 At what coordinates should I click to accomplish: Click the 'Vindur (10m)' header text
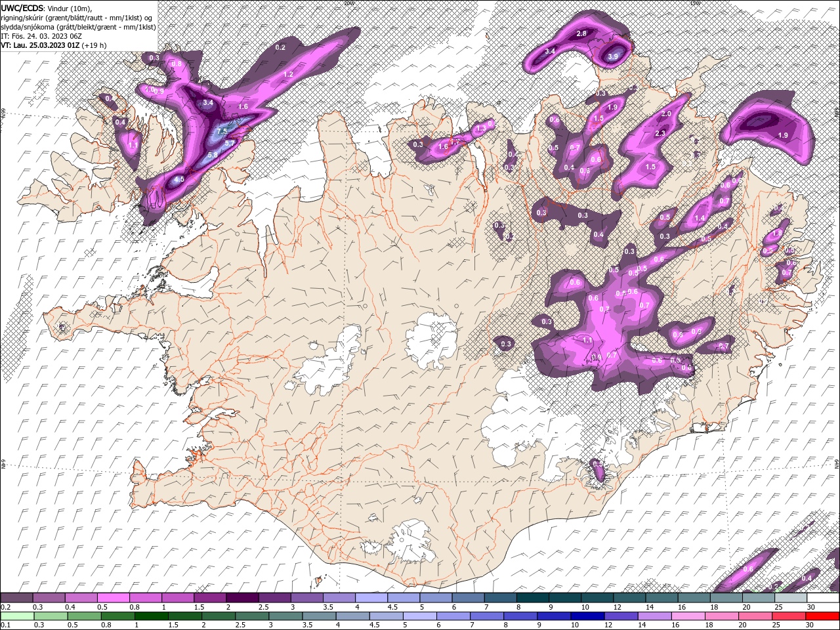pos(70,7)
